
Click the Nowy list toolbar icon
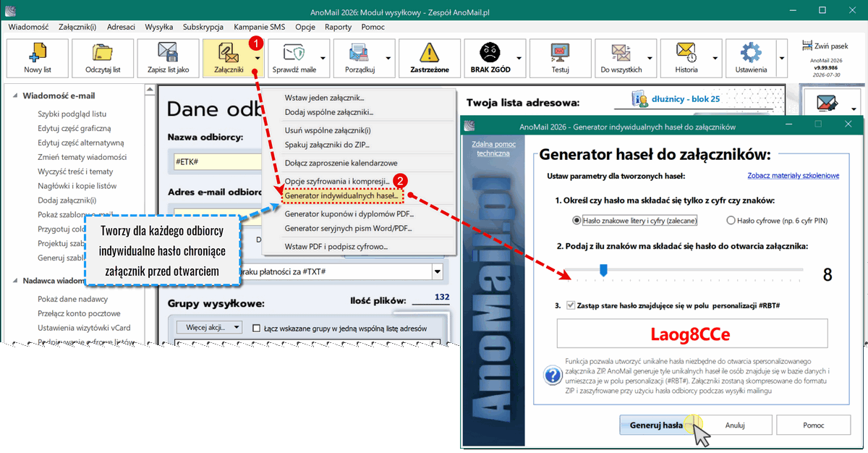click(36, 52)
